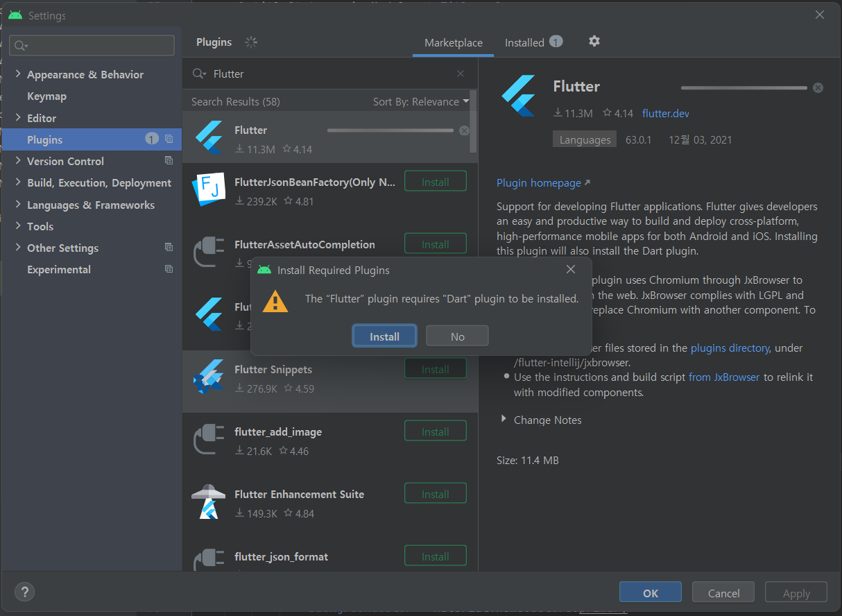Switch to the Marketplace tab
The width and height of the screenshot is (842, 616).
(x=454, y=42)
